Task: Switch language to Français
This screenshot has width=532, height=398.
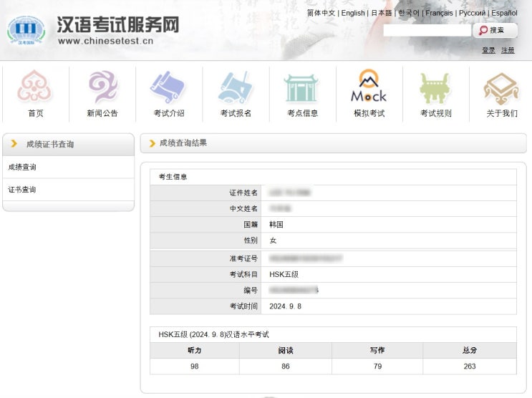Action: (439, 13)
